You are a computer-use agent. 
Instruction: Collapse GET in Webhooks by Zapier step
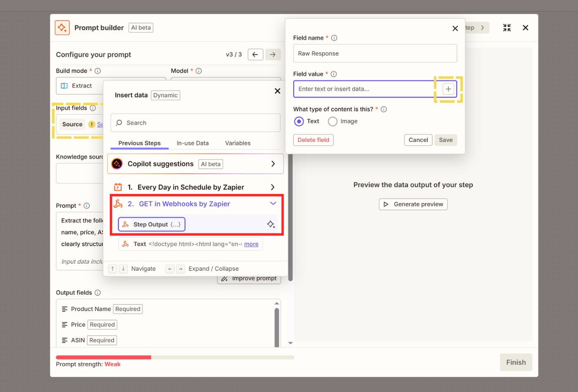(x=273, y=203)
